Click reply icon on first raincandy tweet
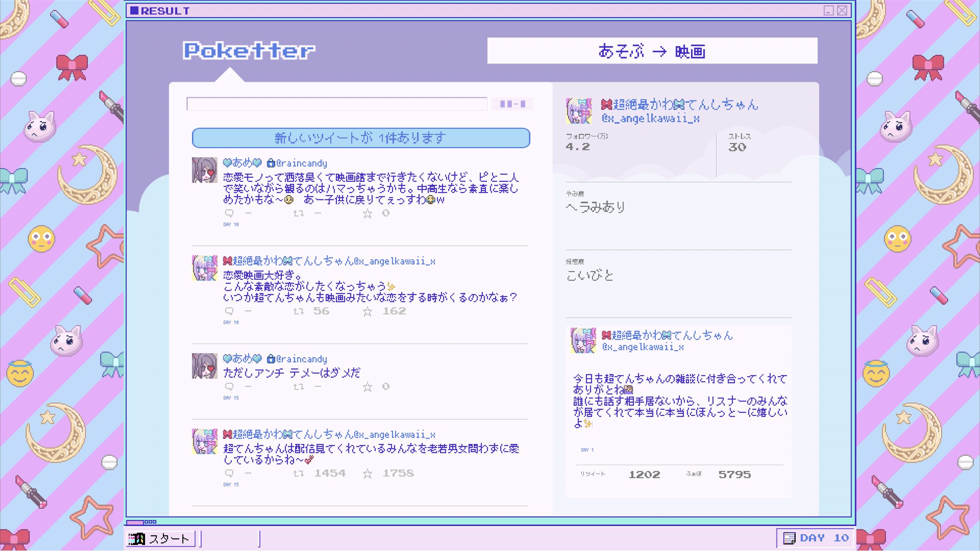 pyautogui.click(x=229, y=213)
